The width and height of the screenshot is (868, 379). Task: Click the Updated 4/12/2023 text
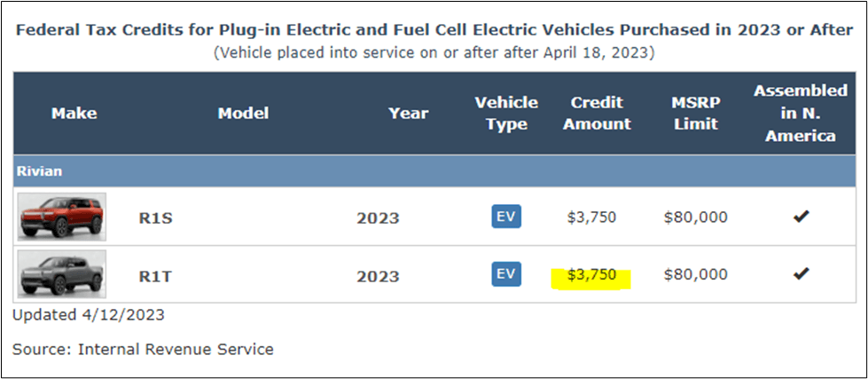click(89, 314)
